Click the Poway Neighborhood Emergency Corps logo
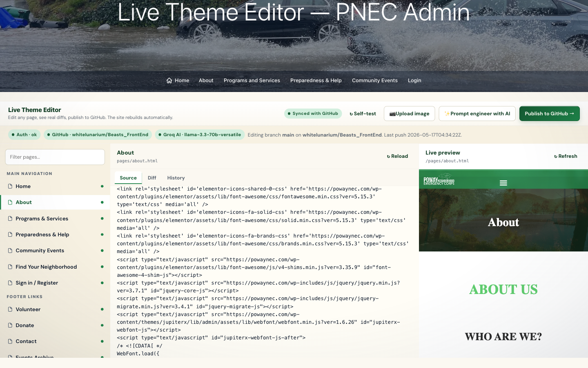The height and width of the screenshot is (368, 588). [x=439, y=180]
